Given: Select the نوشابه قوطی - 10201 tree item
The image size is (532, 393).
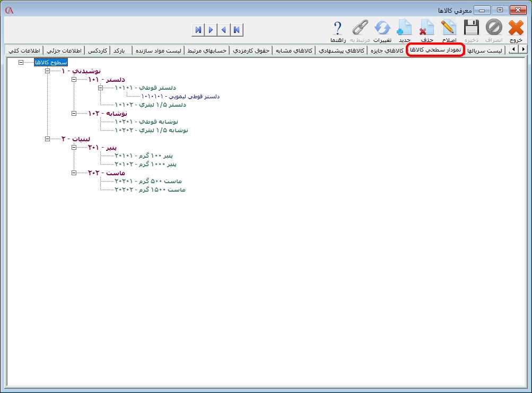Looking at the screenshot, I should pyautogui.click(x=146, y=122).
